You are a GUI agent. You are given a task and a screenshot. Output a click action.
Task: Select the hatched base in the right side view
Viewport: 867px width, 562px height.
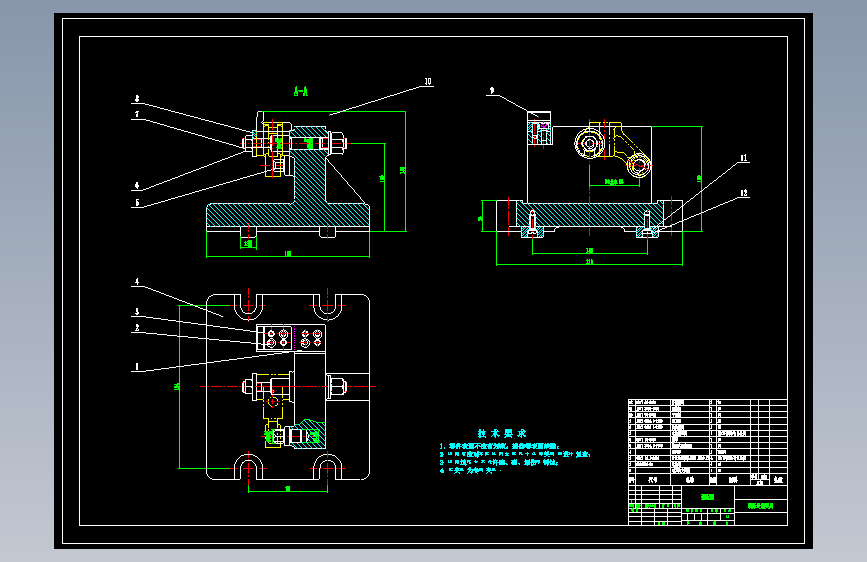click(x=590, y=214)
